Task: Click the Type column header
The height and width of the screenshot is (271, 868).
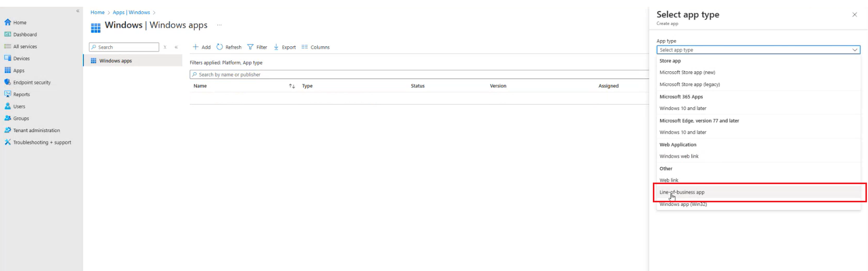Action: coord(307,86)
